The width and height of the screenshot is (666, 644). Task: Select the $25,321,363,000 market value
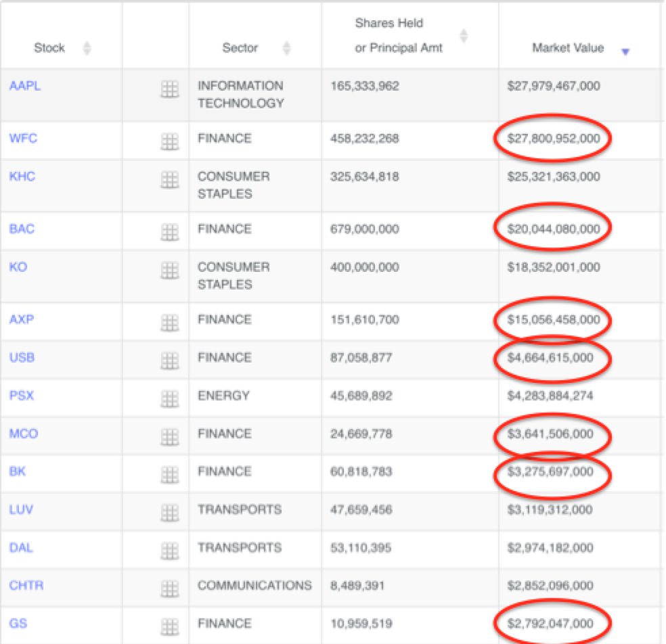pyautogui.click(x=554, y=176)
